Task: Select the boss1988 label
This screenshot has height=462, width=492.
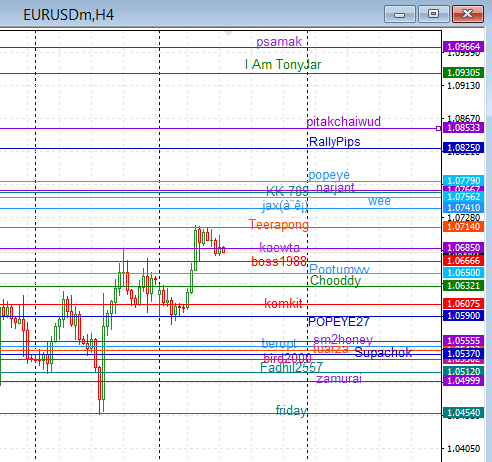Action: coord(279,261)
